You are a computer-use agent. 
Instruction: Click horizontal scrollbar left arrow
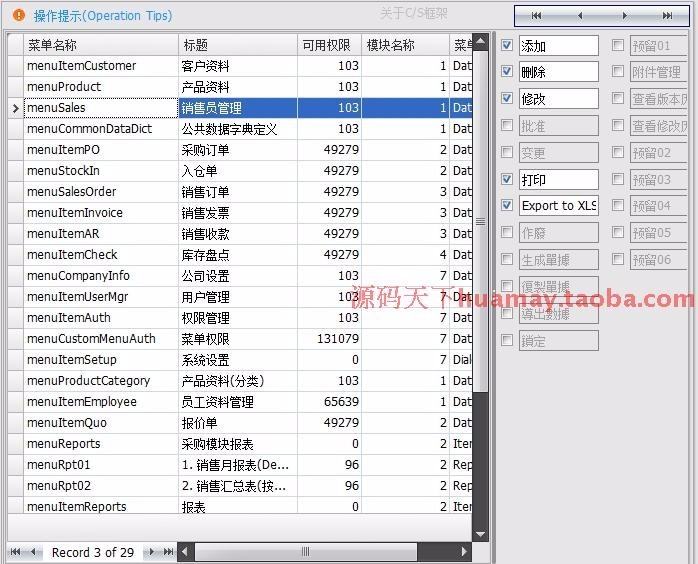pos(185,552)
